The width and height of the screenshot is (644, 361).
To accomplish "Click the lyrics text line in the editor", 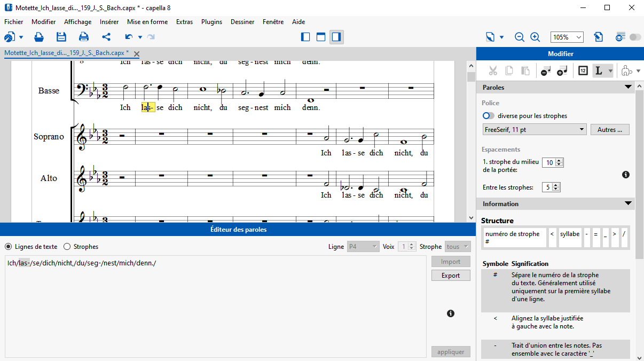I will 82,263.
